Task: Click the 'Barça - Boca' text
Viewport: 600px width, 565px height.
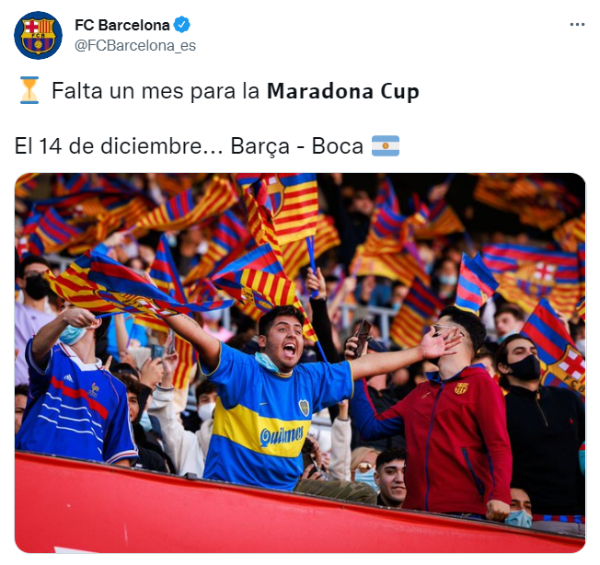Action: click(x=297, y=146)
